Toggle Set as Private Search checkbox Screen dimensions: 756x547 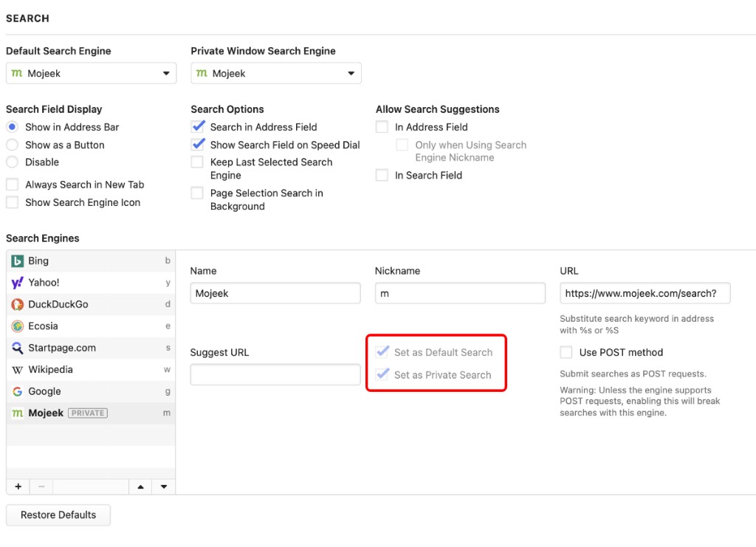[382, 374]
